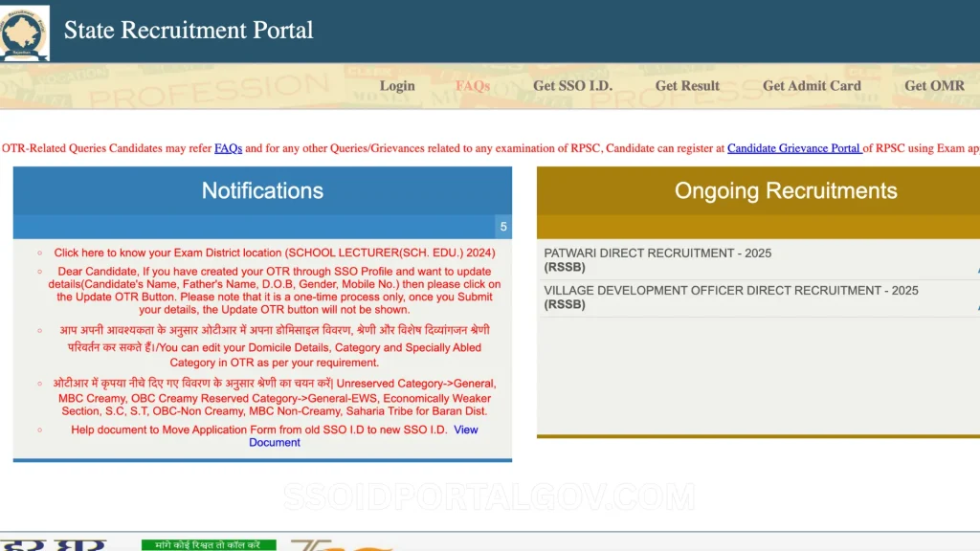Open Get OMR from the menu

(x=934, y=86)
